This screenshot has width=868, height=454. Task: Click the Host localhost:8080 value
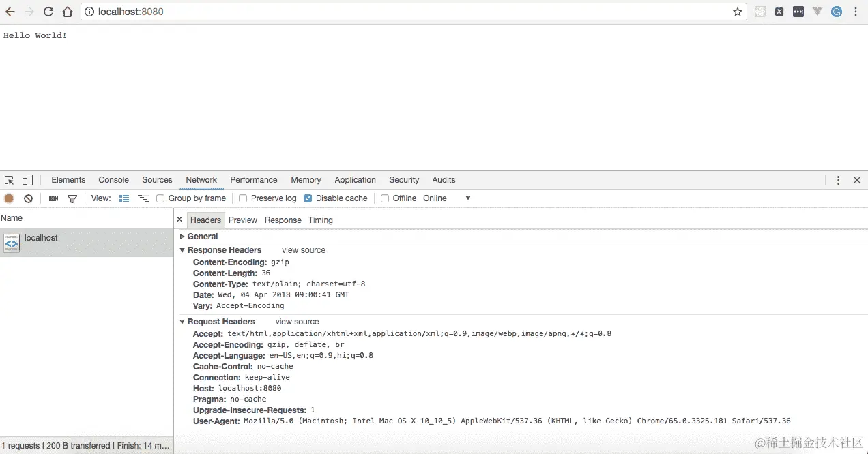(250, 389)
